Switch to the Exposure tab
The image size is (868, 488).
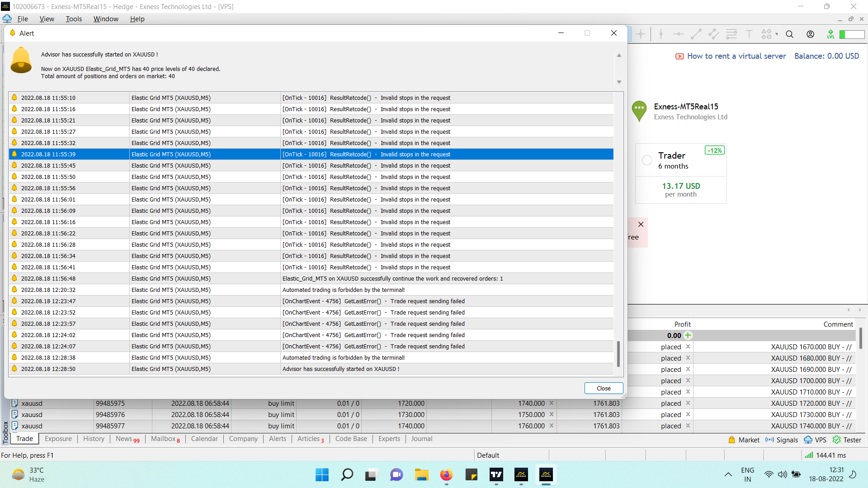[58, 439]
